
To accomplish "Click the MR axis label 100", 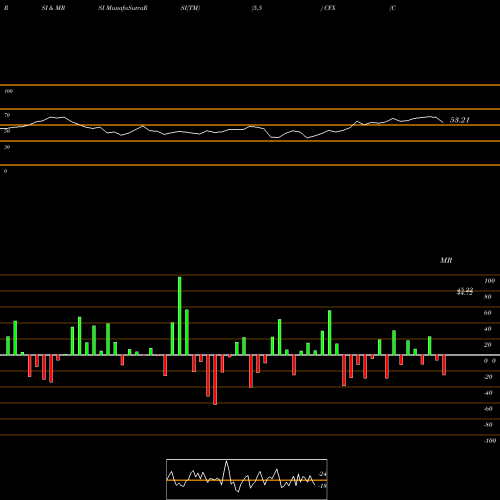I will coord(489,281).
